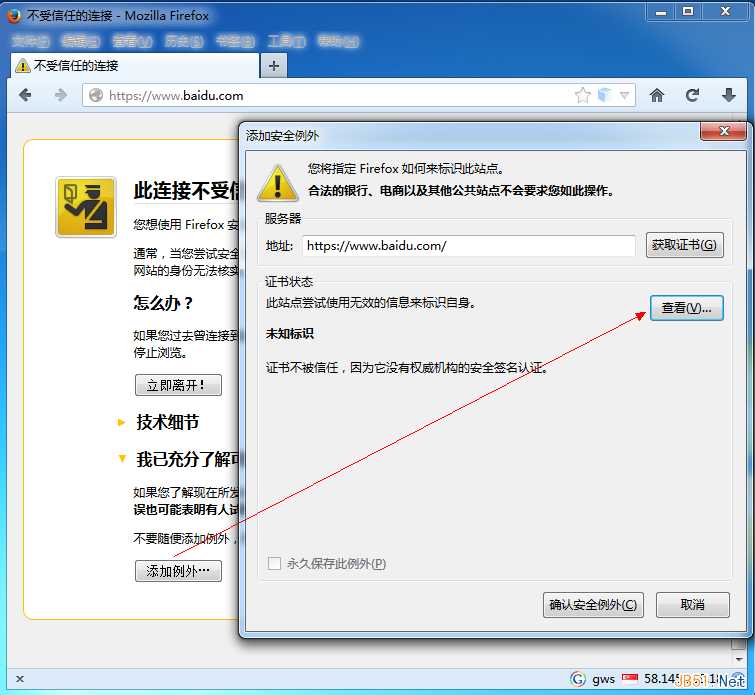Click the text 您将指定 Firefox 如何来标识此站点。
This screenshot has height=695, width=755.
(406, 169)
